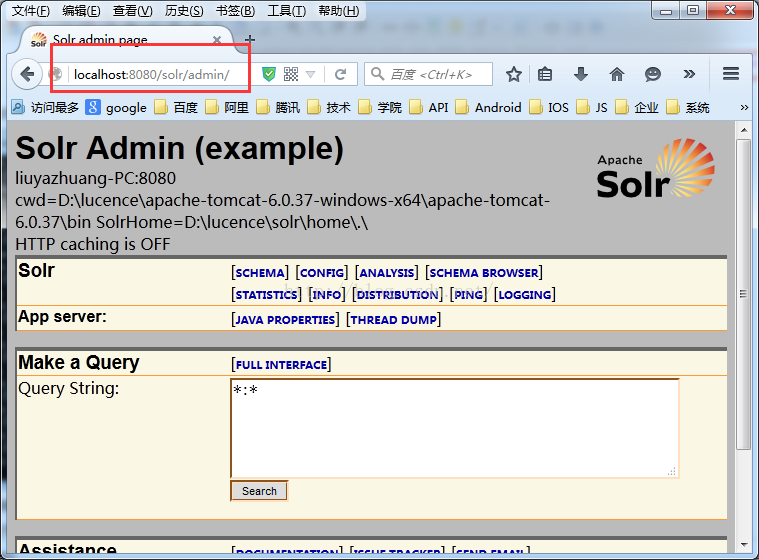The height and width of the screenshot is (560, 759).
Task: Open the JS bookmark folder
Action: click(592, 107)
